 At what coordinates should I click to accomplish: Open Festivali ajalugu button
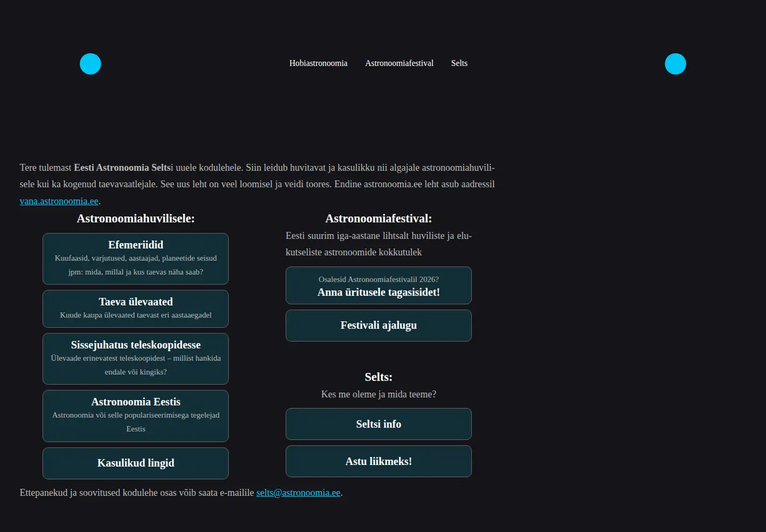click(x=379, y=326)
